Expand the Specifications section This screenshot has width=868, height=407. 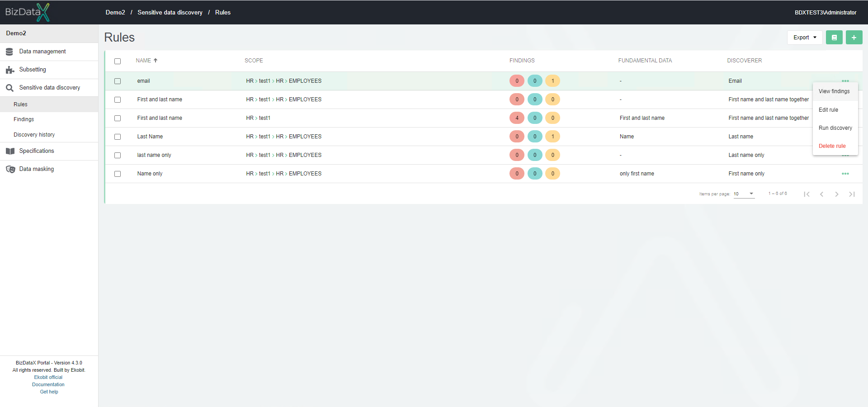coord(49,151)
